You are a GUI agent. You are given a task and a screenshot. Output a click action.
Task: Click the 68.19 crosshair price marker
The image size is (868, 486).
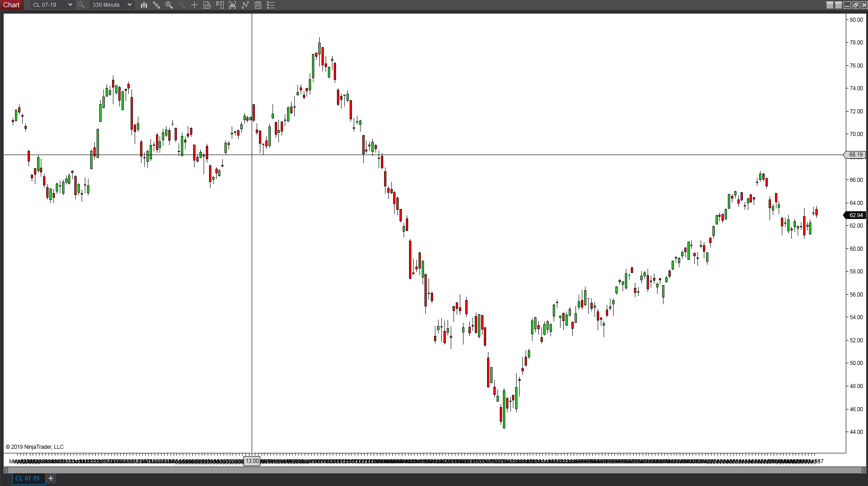click(x=856, y=155)
